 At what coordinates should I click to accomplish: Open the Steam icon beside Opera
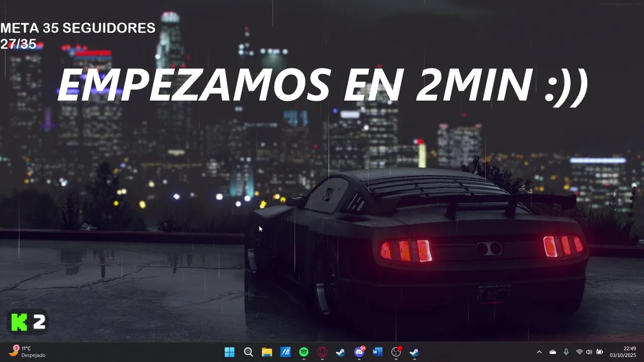(x=341, y=352)
